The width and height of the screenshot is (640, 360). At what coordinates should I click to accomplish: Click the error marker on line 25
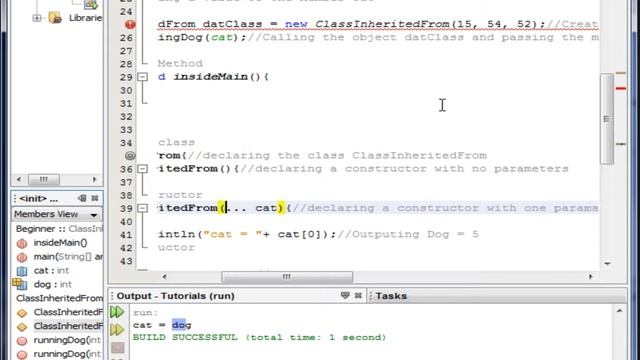pos(130,24)
